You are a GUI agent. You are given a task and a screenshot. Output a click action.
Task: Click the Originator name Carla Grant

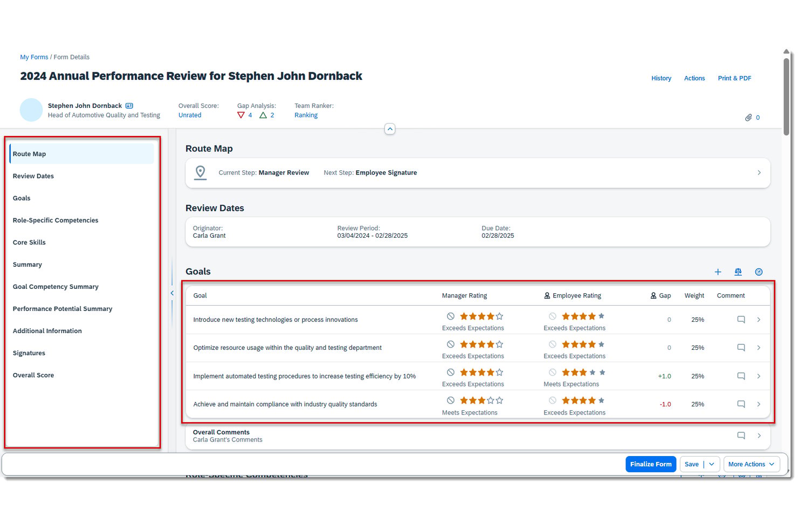point(209,236)
